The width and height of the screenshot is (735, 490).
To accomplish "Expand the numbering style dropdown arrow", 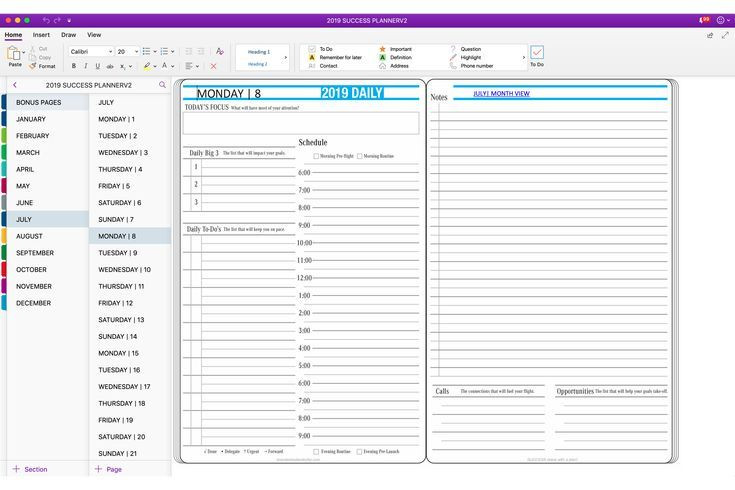I will pos(172,52).
